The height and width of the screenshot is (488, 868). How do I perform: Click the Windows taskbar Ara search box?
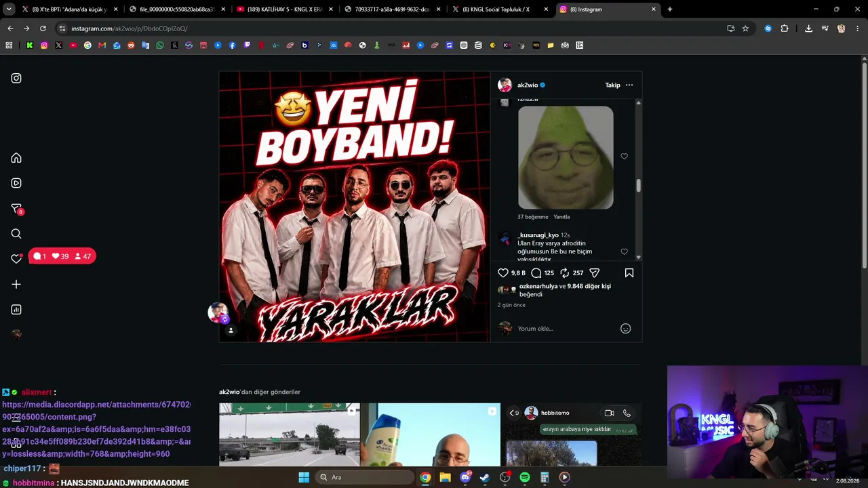tap(365, 477)
